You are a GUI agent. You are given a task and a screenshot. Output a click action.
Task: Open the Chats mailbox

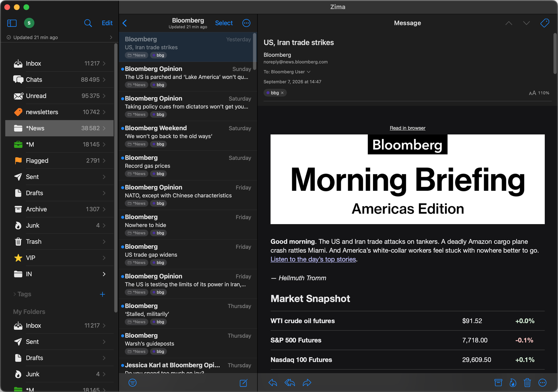click(60, 80)
